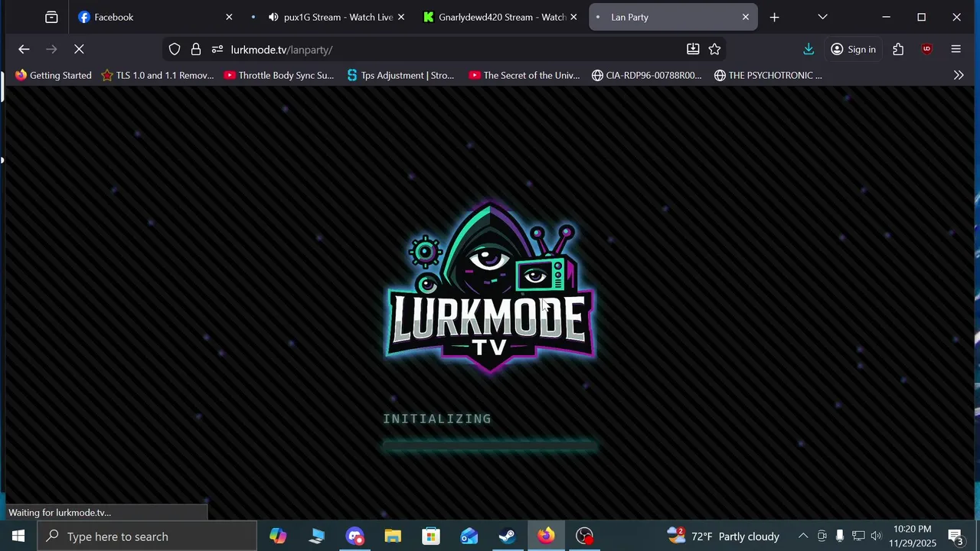Open the weather widget 72°F
This screenshot has height=551, width=980.
pos(724,536)
